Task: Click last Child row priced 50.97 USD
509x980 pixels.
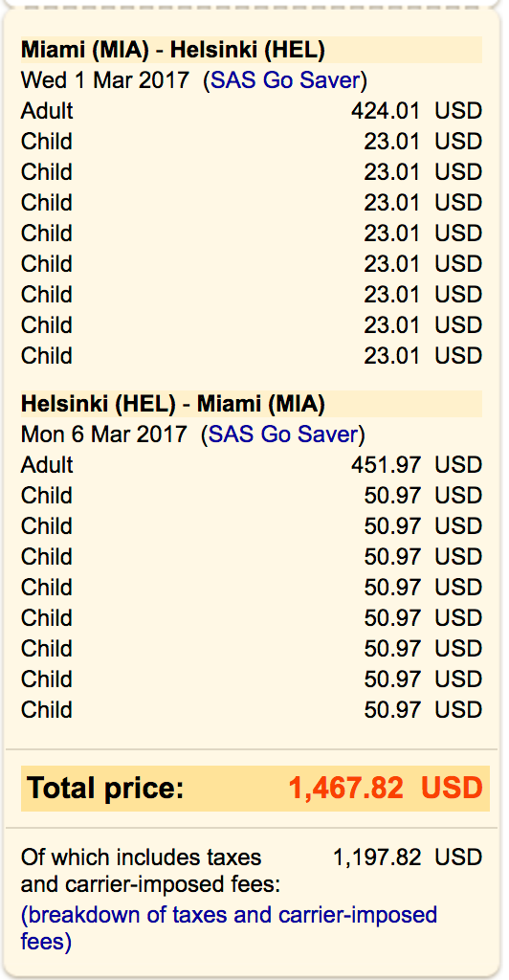Action: 252,710
